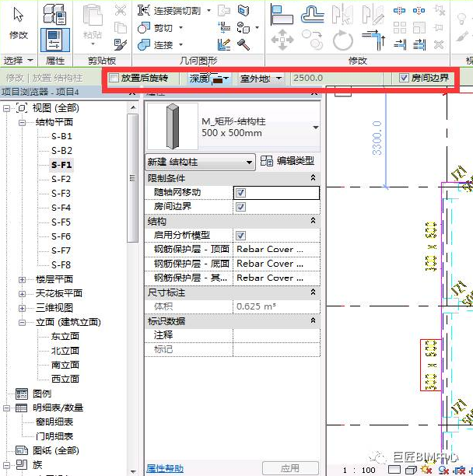Click the 编辑类型 button
This screenshot has height=476, width=473.
tap(287, 161)
